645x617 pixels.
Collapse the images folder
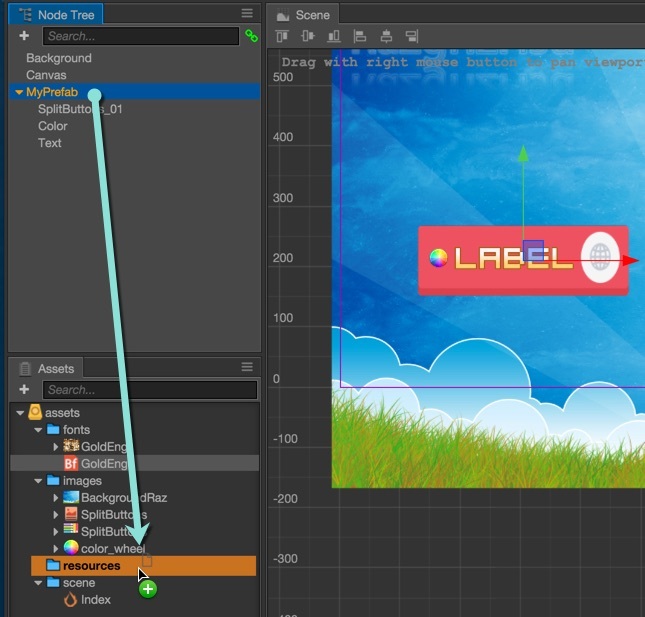coord(38,481)
